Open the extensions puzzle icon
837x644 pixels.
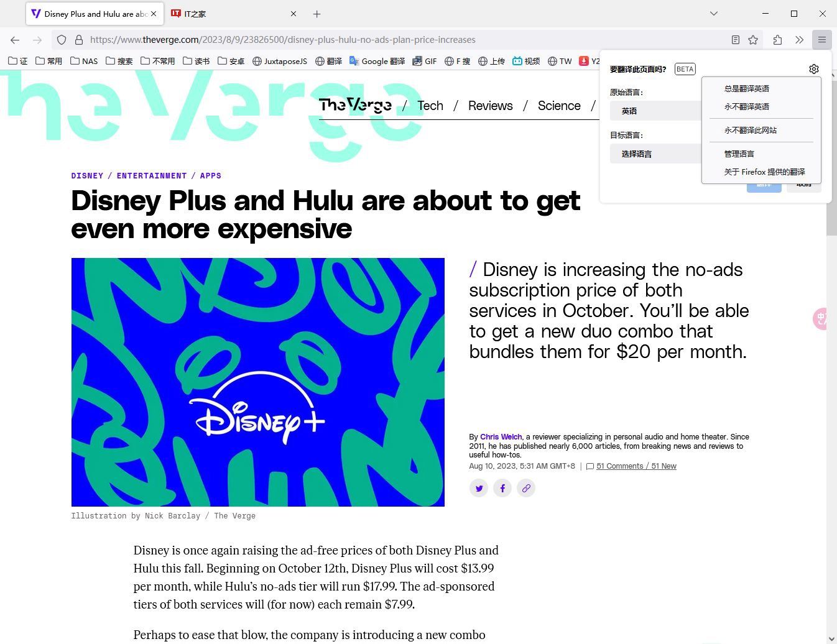777,40
